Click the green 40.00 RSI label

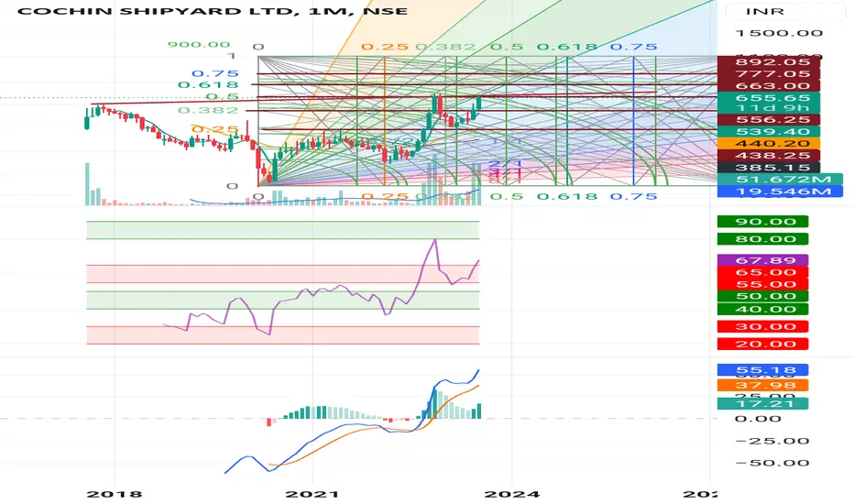[762, 309]
